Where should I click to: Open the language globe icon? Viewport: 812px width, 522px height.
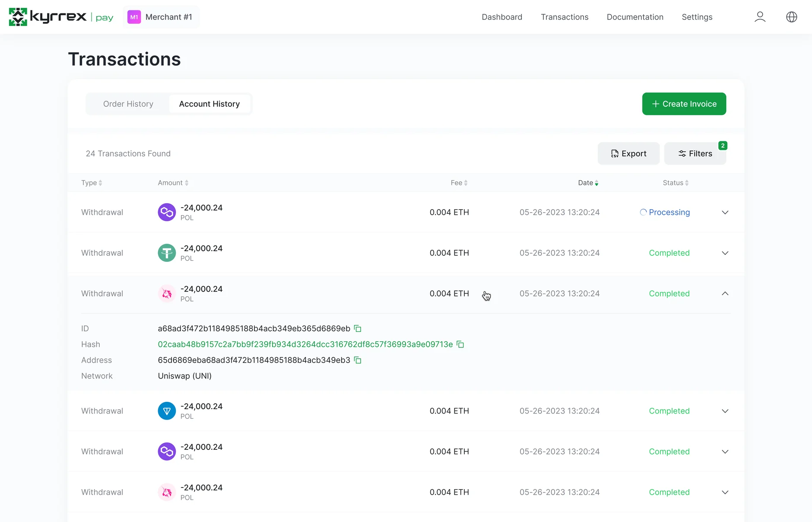(791, 17)
